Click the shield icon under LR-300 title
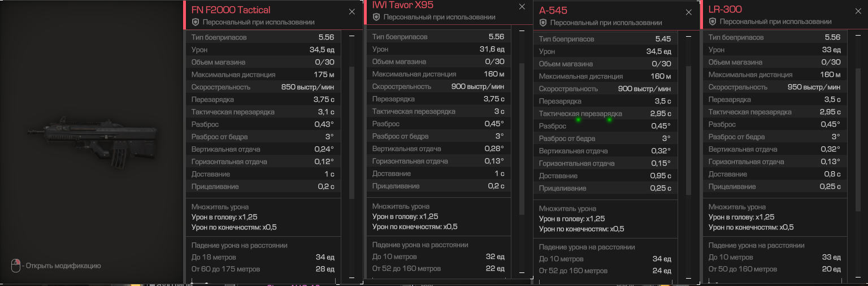 point(713,21)
